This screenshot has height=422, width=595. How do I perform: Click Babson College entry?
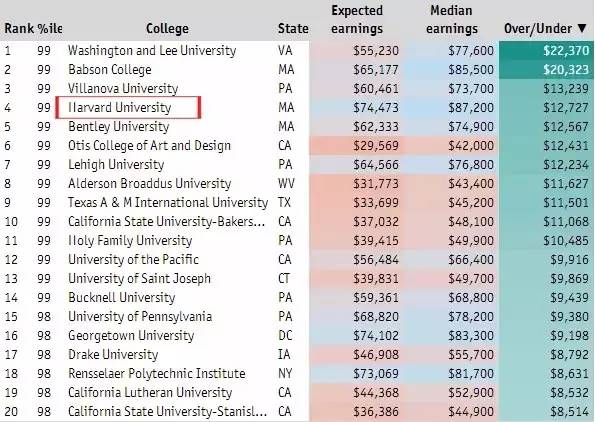click(110, 69)
